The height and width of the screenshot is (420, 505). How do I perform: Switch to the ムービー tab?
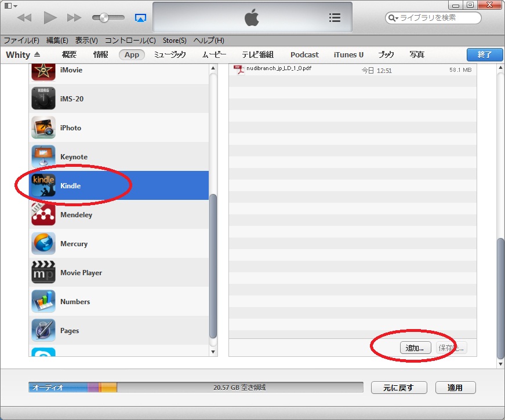pyautogui.click(x=214, y=54)
